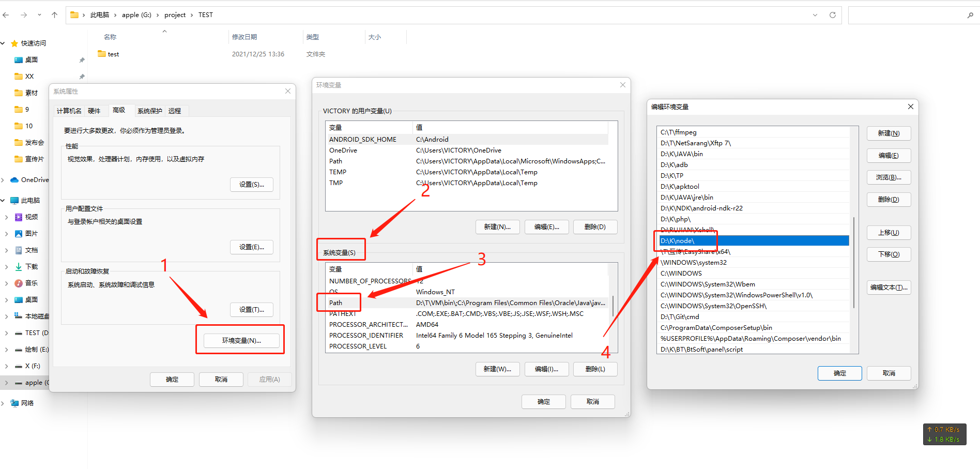Open the test folder icon

(102, 54)
